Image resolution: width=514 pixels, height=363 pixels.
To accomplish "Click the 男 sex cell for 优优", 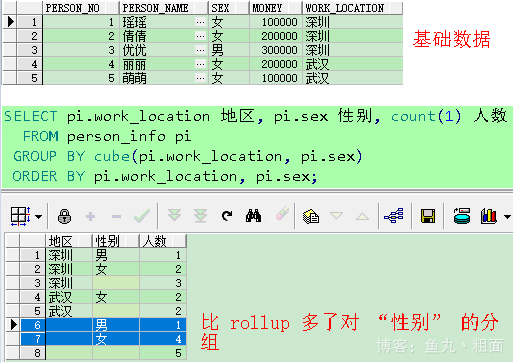I will click(x=229, y=50).
